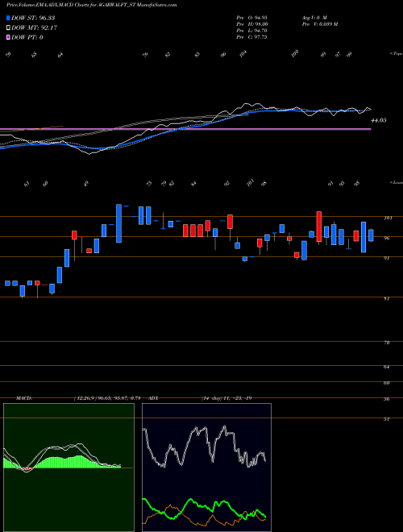The image size is (403, 532).
Task: Click the 64 price axis label
Action: coord(386,367)
